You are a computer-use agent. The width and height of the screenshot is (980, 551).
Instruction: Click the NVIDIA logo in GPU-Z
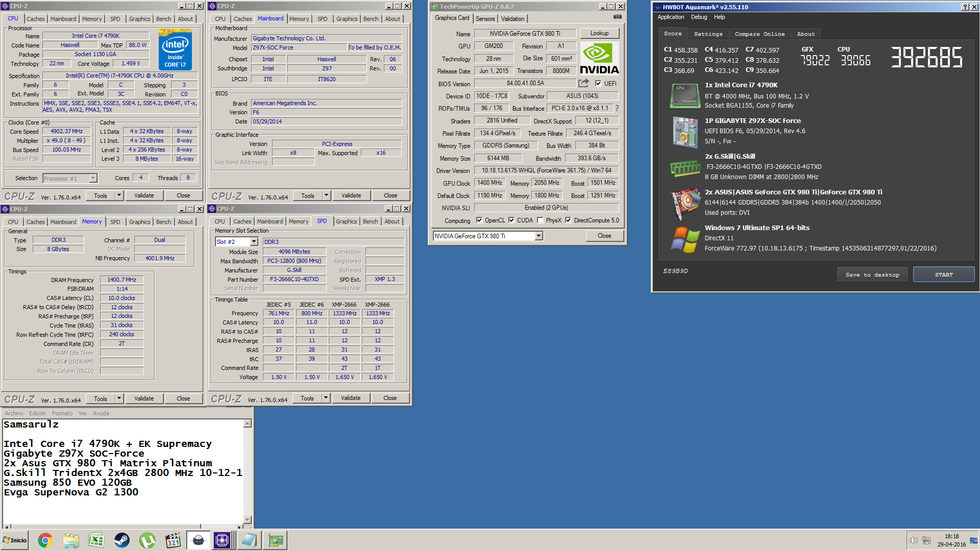pyautogui.click(x=599, y=59)
